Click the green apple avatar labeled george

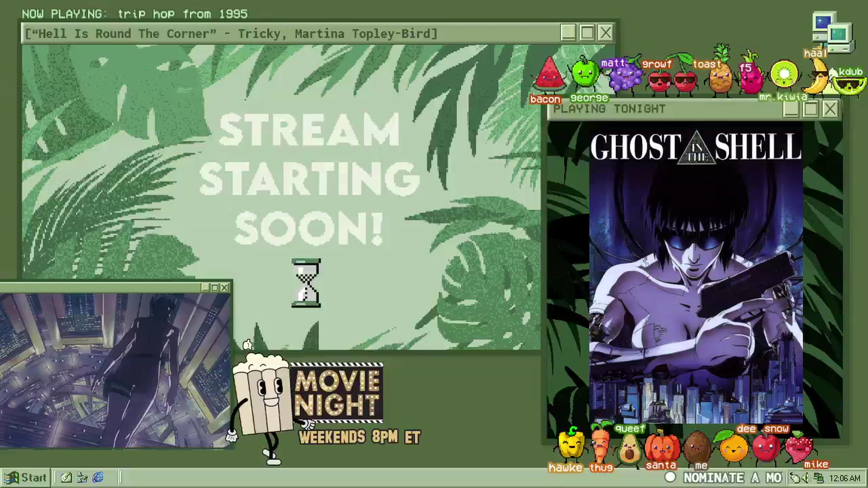[585, 72]
